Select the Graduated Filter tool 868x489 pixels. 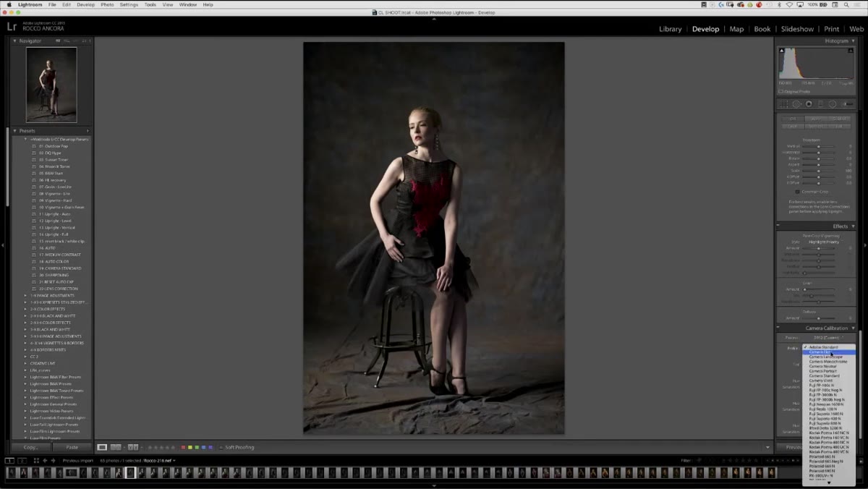820,104
